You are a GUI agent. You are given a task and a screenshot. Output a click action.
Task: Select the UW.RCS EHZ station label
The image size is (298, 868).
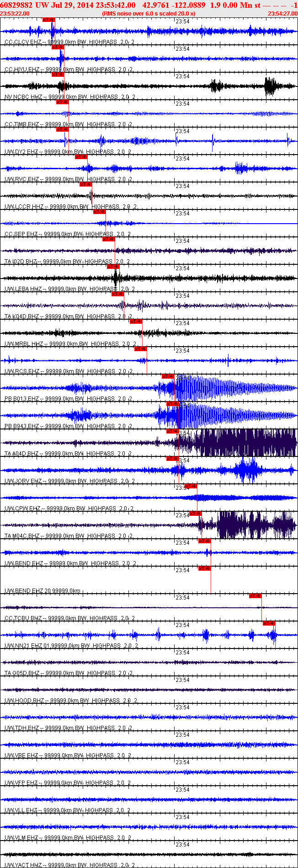tap(69, 371)
